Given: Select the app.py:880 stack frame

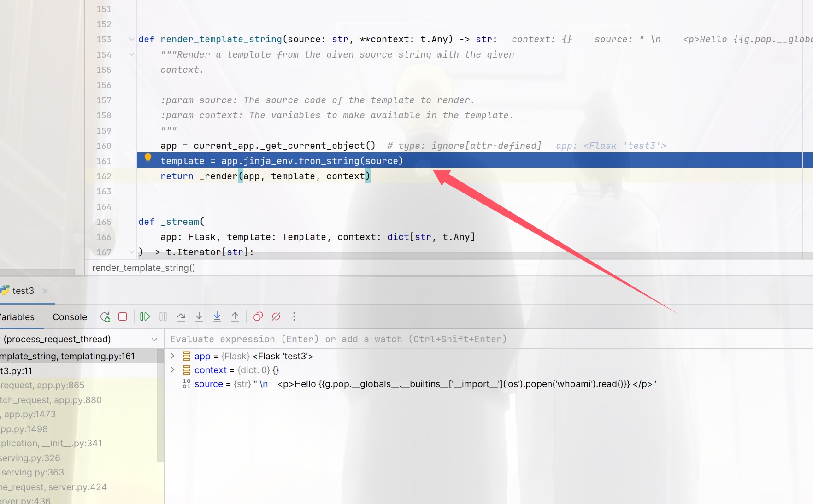Looking at the screenshot, I should 51,400.
